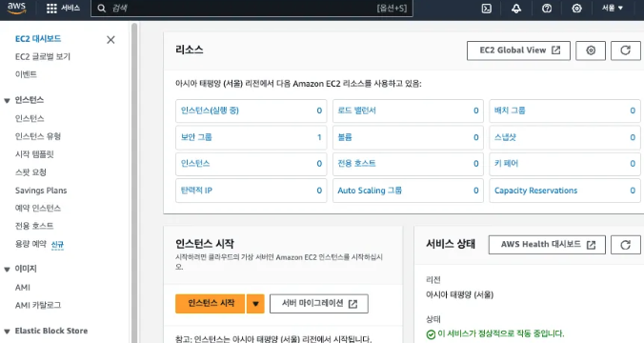644x343 pixels.
Task: Open Savings Plans in sidebar
Action: pyautogui.click(x=41, y=191)
